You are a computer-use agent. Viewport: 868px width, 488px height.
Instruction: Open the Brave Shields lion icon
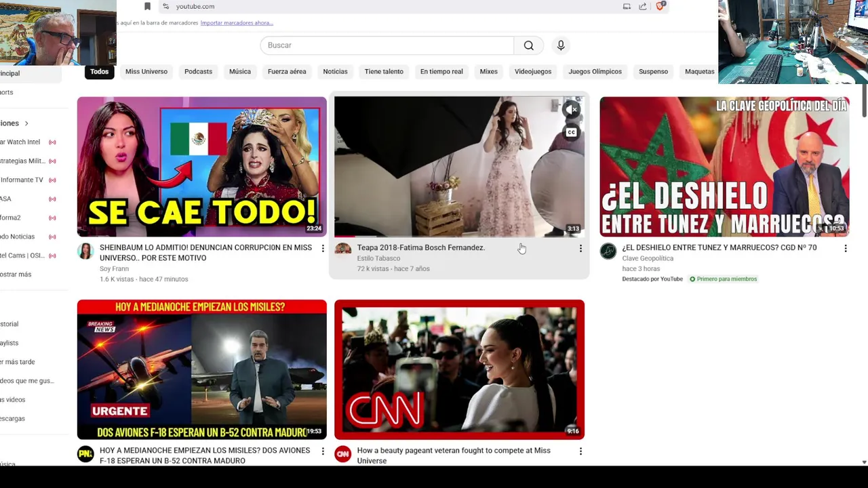[x=660, y=6]
